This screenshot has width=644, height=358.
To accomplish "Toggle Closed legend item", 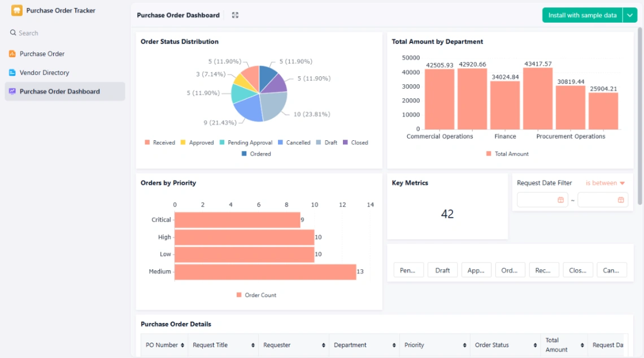I will click(x=355, y=143).
